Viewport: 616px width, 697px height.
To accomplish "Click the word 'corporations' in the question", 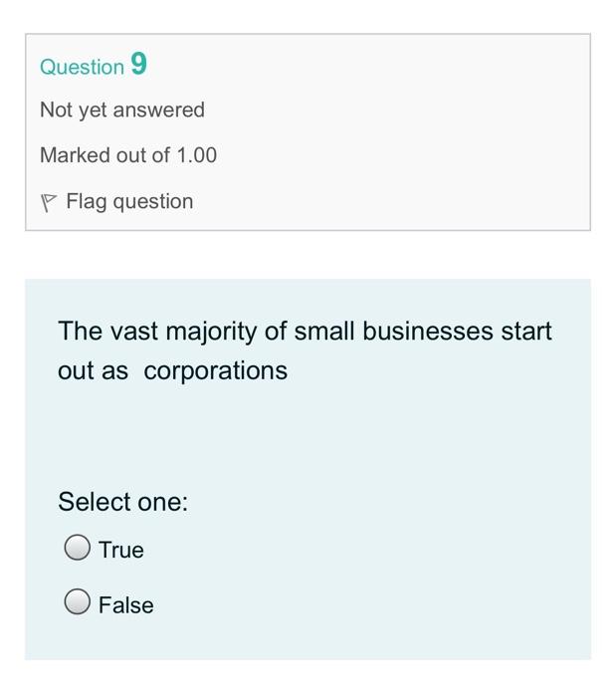I will tap(215, 370).
